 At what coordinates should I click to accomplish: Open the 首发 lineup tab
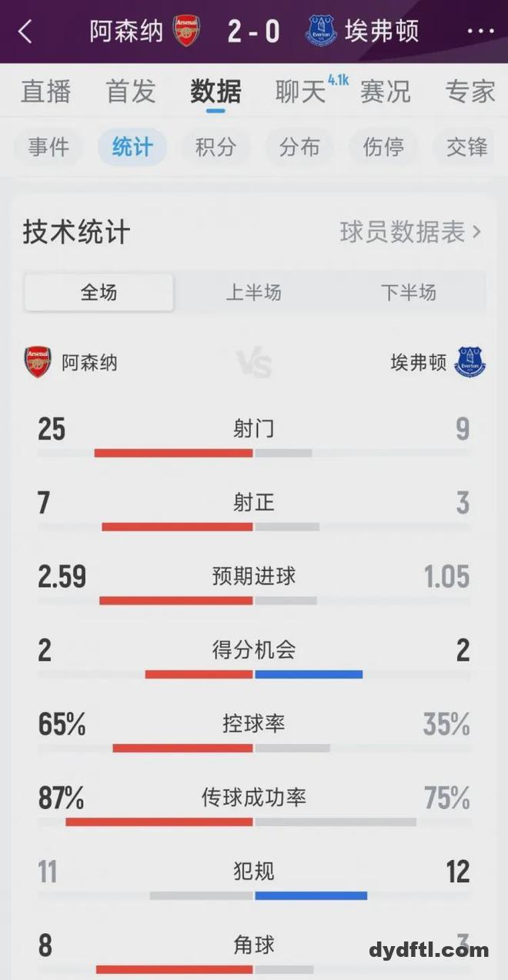(x=131, y=91)
